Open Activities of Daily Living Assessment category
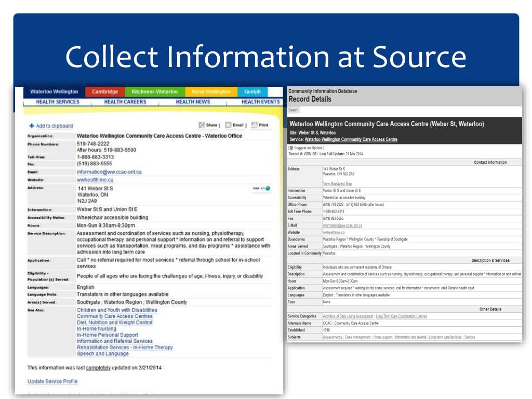 point(348,316)
